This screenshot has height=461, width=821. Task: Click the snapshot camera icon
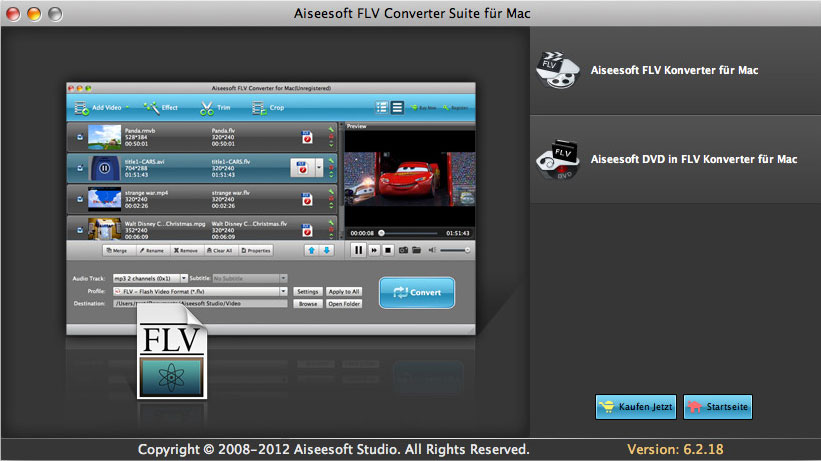(402, 250)
